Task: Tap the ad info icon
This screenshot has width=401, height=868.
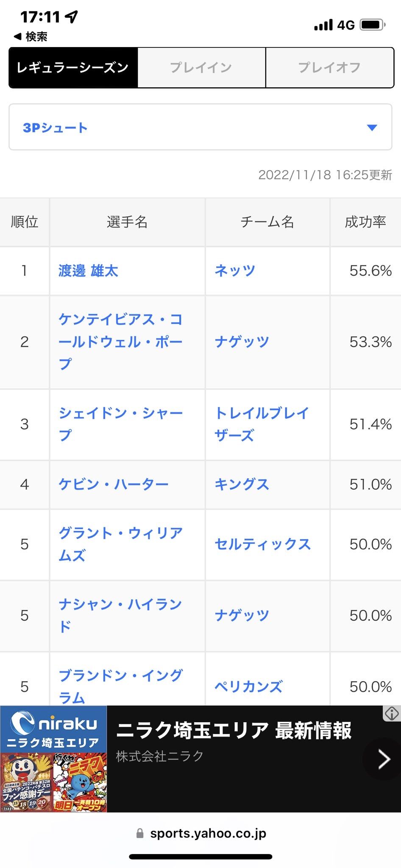Action: pos(392,713)
